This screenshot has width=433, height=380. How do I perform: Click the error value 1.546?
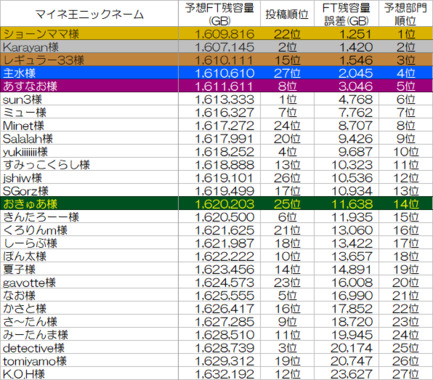tap(355, 60)
